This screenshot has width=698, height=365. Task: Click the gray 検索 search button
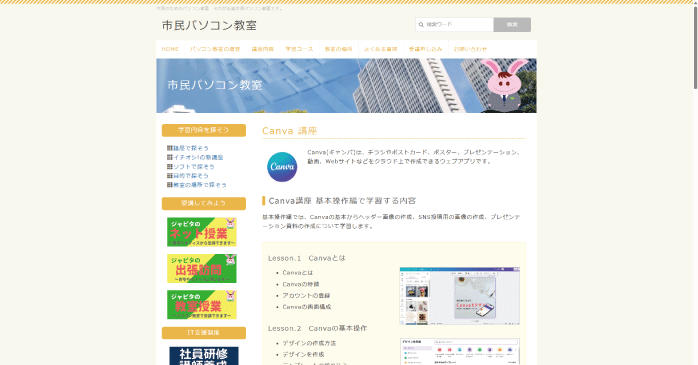[x=512, y=25]
